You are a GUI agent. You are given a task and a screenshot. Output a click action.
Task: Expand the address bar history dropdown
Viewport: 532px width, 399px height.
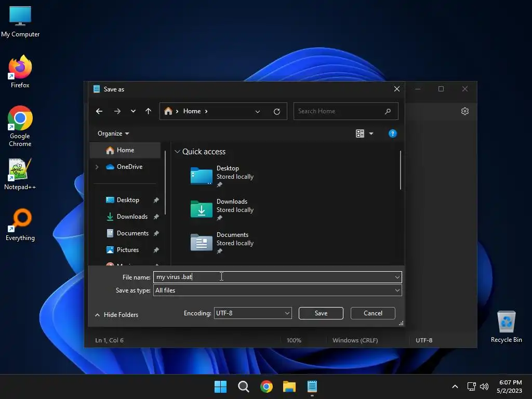click(x=258, y=112)
